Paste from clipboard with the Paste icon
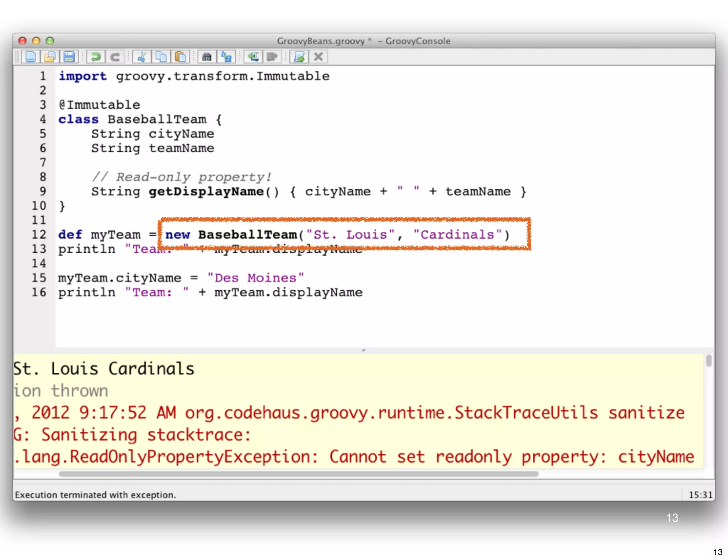The image size is (728, 560). pyautogui.click(x=180, y=57)
